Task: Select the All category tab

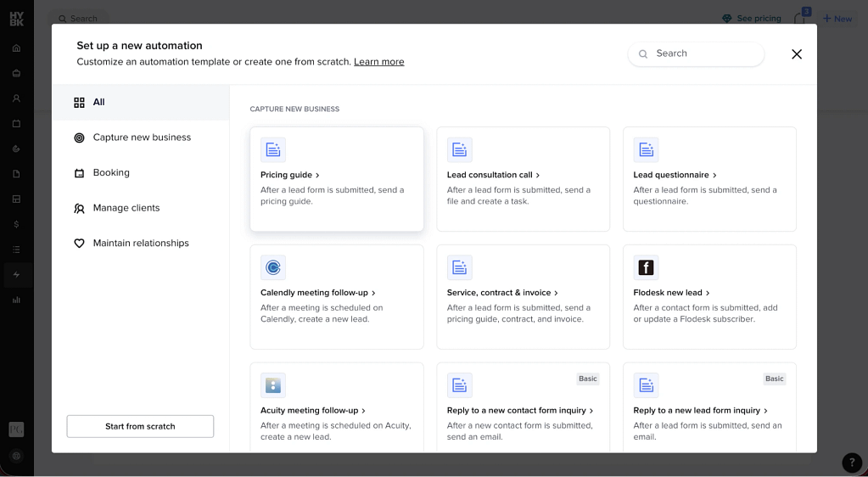Action: pyautogui.click(x=141, y=102)
